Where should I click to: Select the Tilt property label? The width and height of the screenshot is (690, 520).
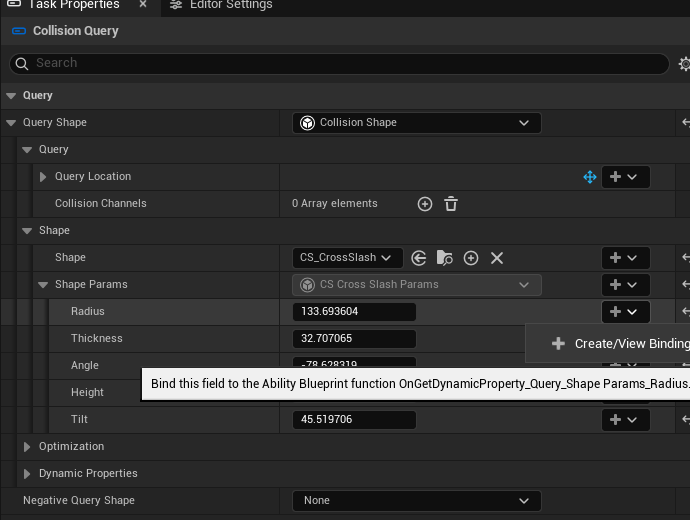79,419
